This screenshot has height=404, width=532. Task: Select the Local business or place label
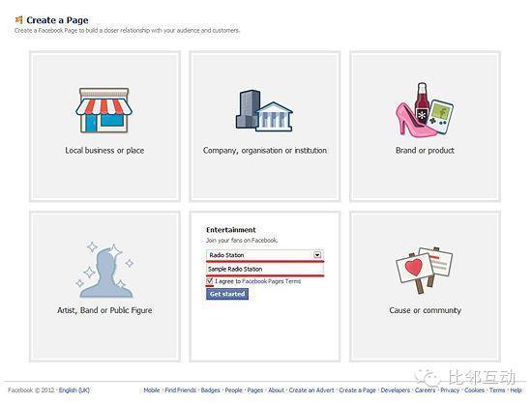pos(104,151)
